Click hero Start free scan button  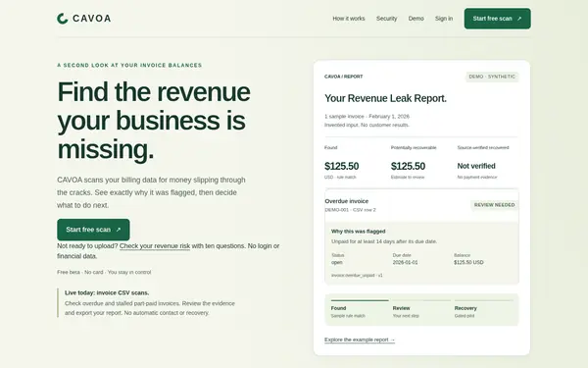coord(93,230)
